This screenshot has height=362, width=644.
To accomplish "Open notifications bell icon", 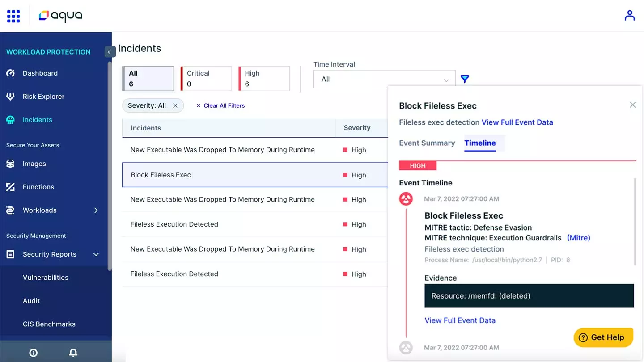I will click(73, 353).
